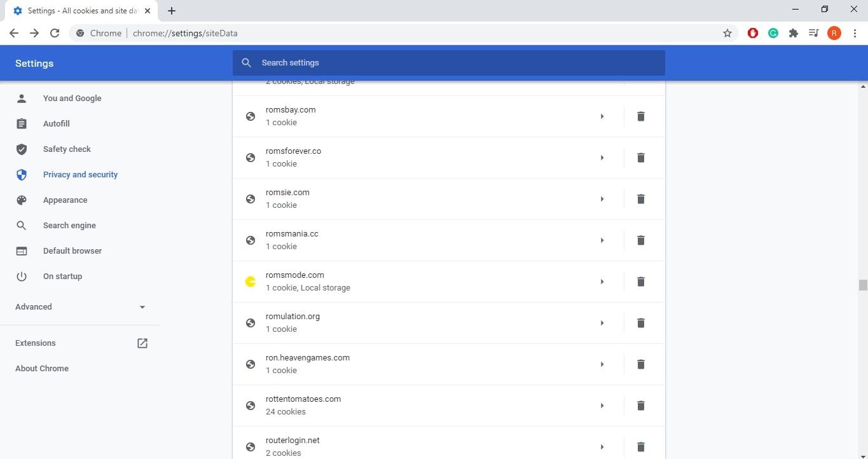Image resolution: width=868 pixels, height=459 pixels.
Task: Open the Grammarly extension icon
Action: pyautogui.click(x=773, y=33)
